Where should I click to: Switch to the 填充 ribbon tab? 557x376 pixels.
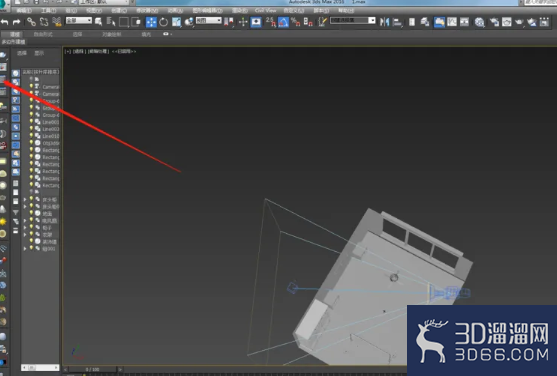click(146, 34)
